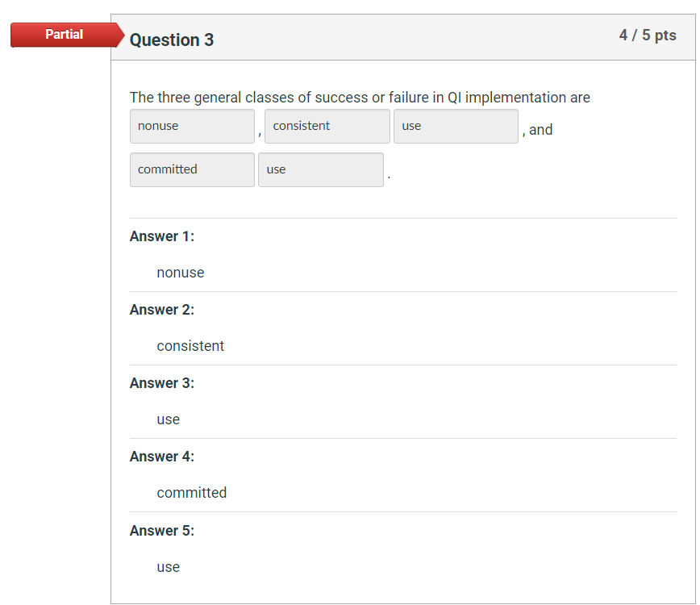The image size is (700, 605).
Task: Select the last 'use' blank field
Action: point(320,169)
